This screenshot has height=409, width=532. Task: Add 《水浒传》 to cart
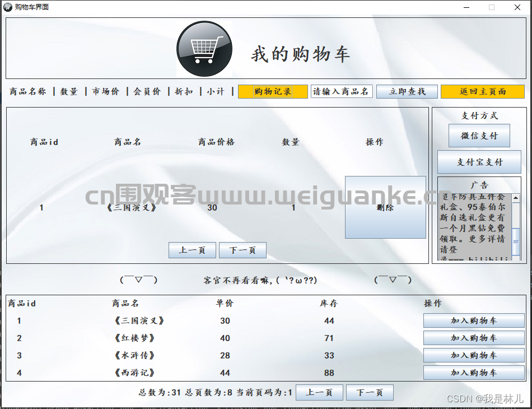tap(474, 355)
